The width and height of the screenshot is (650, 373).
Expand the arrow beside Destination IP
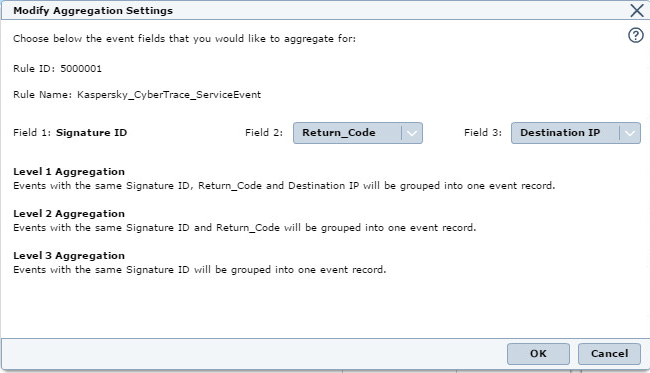tap(630, 133)
